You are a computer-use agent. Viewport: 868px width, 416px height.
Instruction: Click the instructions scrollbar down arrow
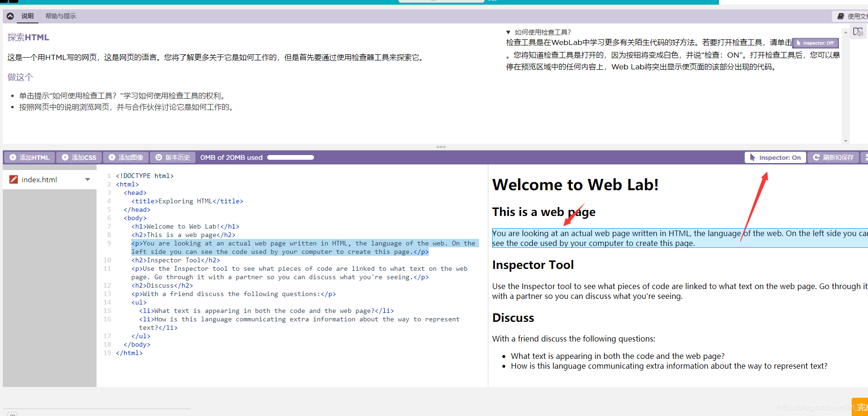[x=846, y=141]
